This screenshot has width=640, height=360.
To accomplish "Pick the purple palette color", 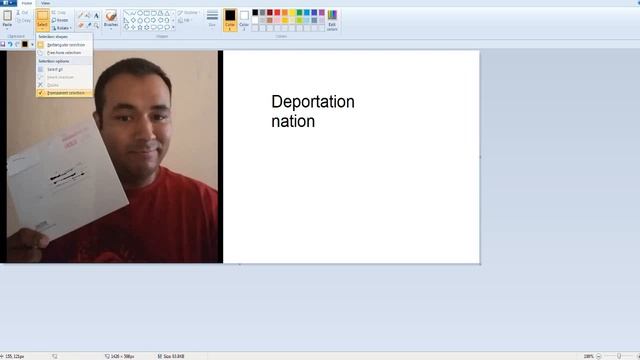I will 322,13.
